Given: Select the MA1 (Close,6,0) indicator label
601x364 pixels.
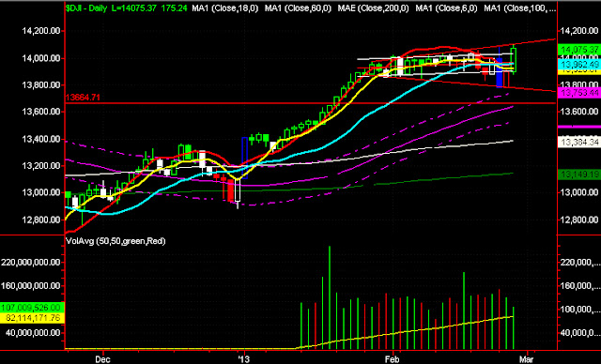Looking at the screenshot, I should click(447, 8).
